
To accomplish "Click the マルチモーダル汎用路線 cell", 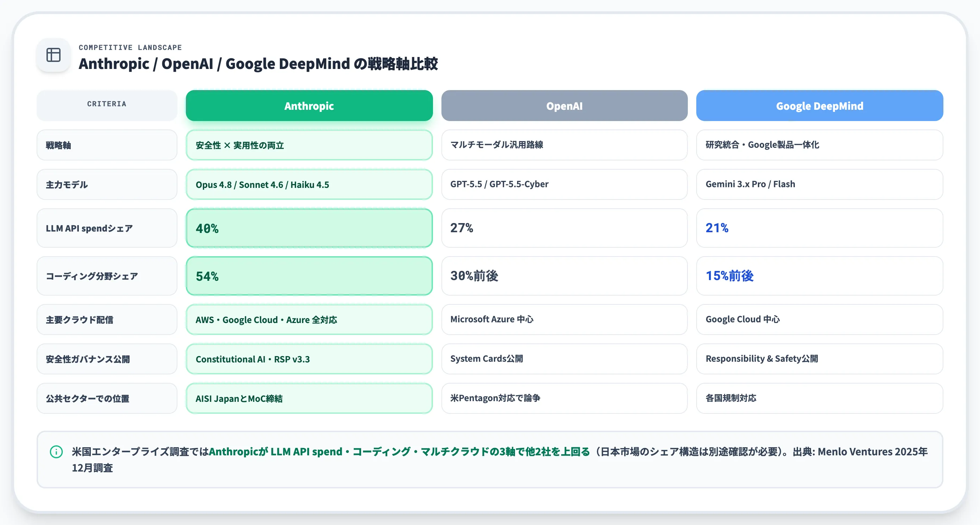I will [564, 145].
